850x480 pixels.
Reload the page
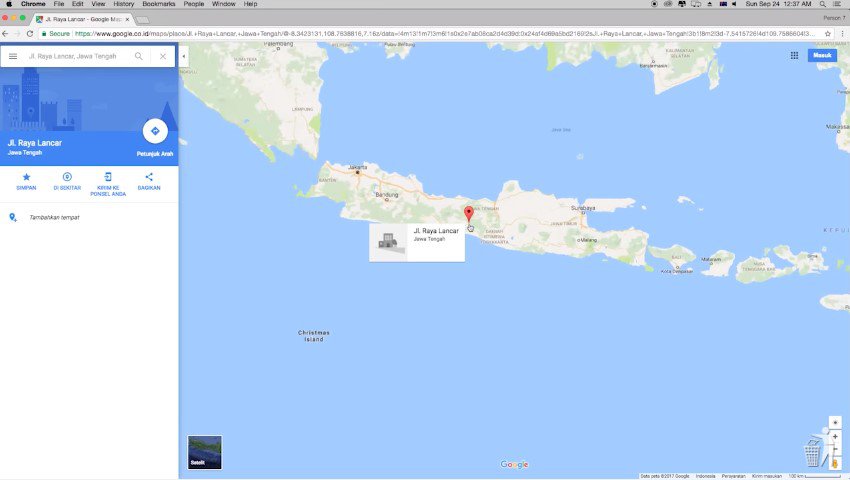[x=30, y=34]
